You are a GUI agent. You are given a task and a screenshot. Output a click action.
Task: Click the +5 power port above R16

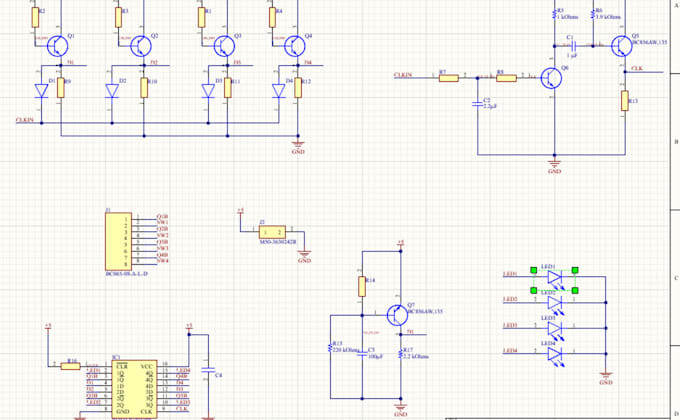48,326
